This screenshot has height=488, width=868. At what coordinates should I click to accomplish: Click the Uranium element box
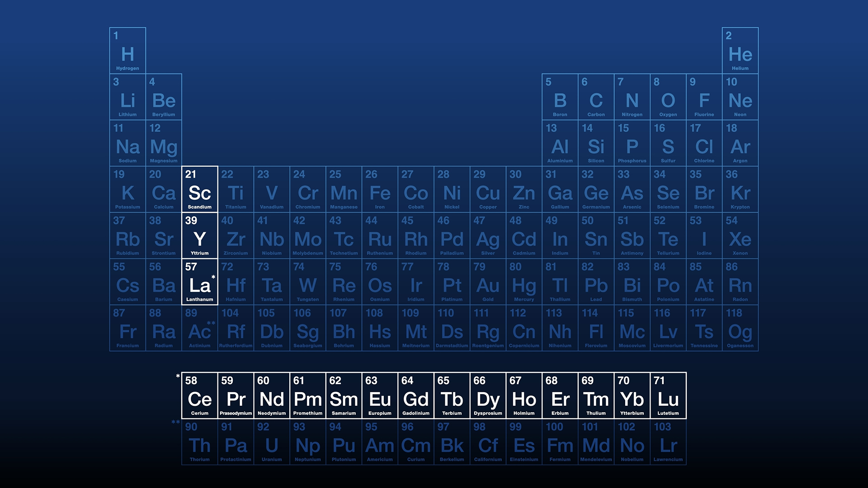tap(272, 442)
